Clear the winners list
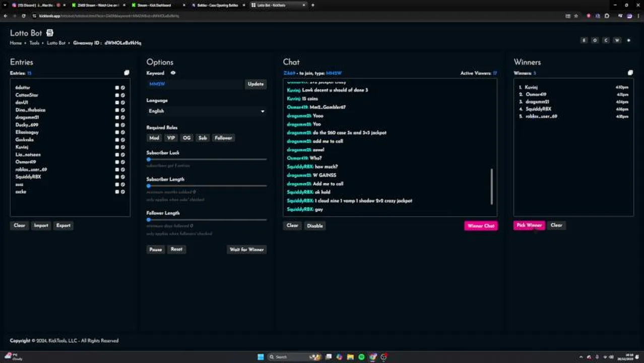This screenshot has width=644, height=363. [556, 225]
